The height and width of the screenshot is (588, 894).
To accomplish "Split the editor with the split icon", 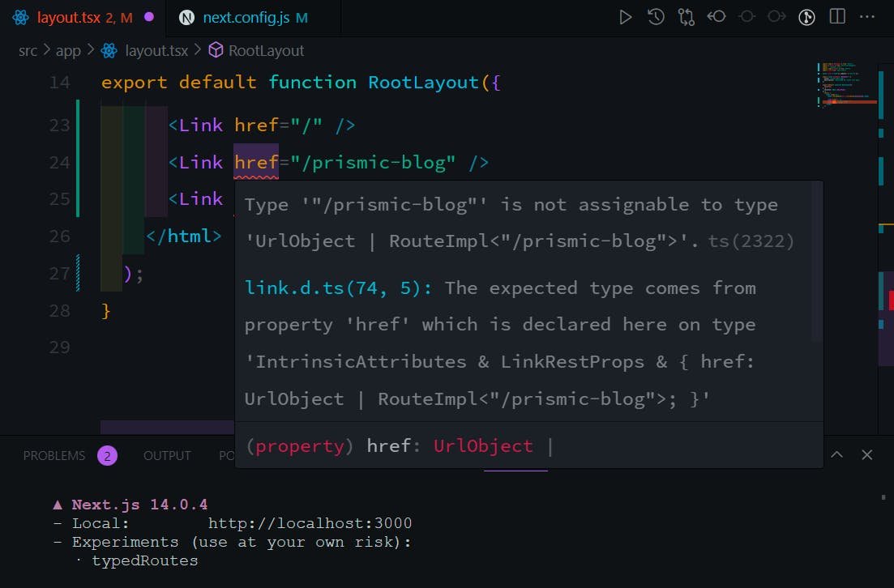I will [x=836, y=16].
